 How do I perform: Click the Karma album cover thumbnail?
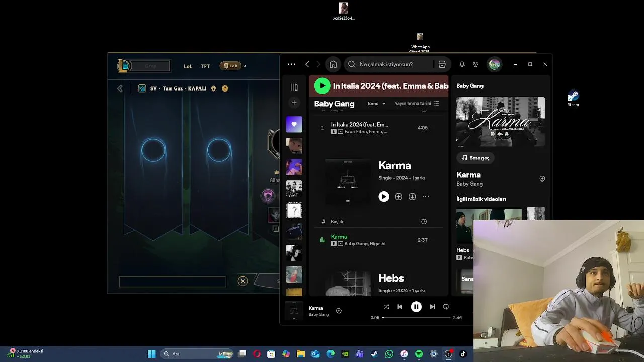[x=348, y=182]
